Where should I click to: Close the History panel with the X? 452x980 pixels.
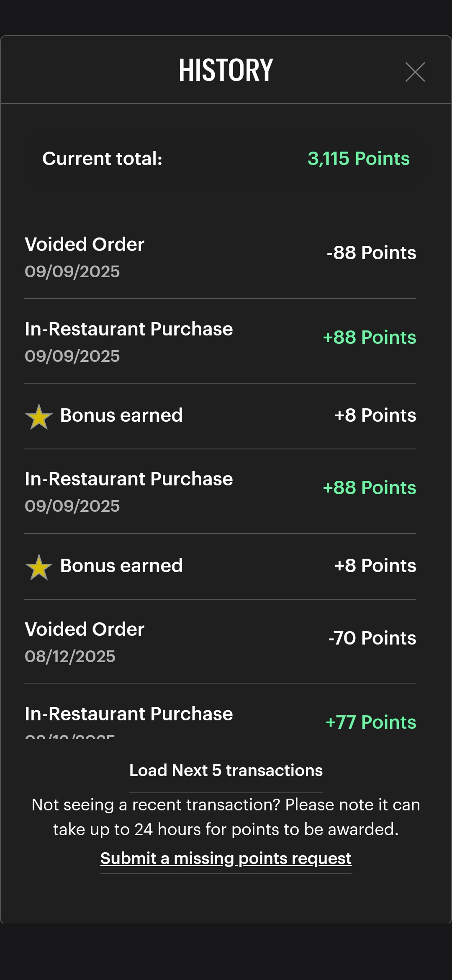point(415,72)
